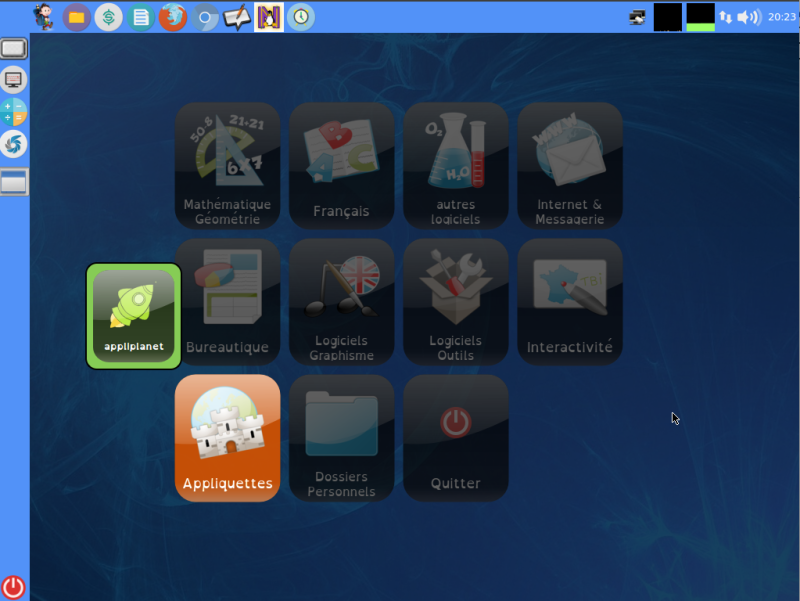Open the Bureautique category tile

[x=228, y=302]
